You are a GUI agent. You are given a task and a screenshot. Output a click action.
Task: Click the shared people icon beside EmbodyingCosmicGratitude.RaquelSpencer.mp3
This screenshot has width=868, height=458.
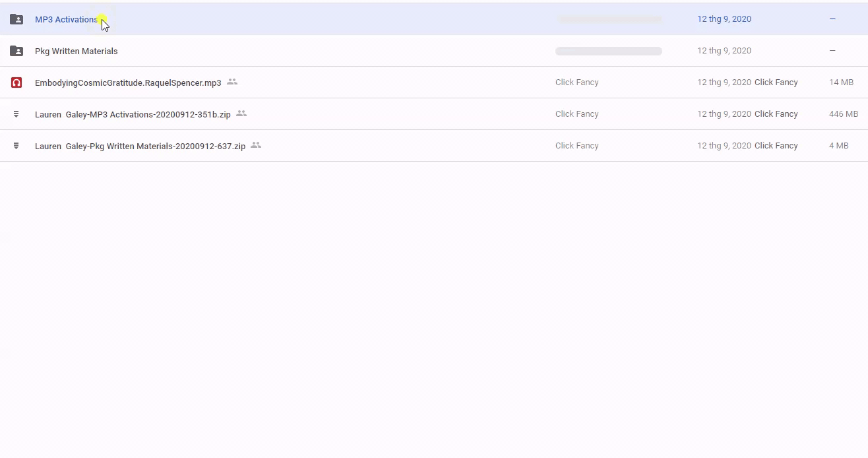pyautogui.click(x=232, y=82)
